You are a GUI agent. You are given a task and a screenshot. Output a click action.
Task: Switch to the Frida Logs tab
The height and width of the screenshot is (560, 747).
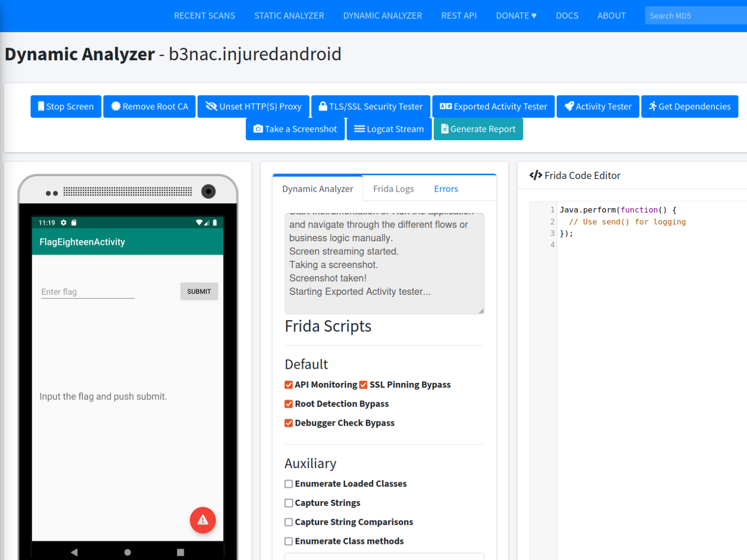(393, 189)
